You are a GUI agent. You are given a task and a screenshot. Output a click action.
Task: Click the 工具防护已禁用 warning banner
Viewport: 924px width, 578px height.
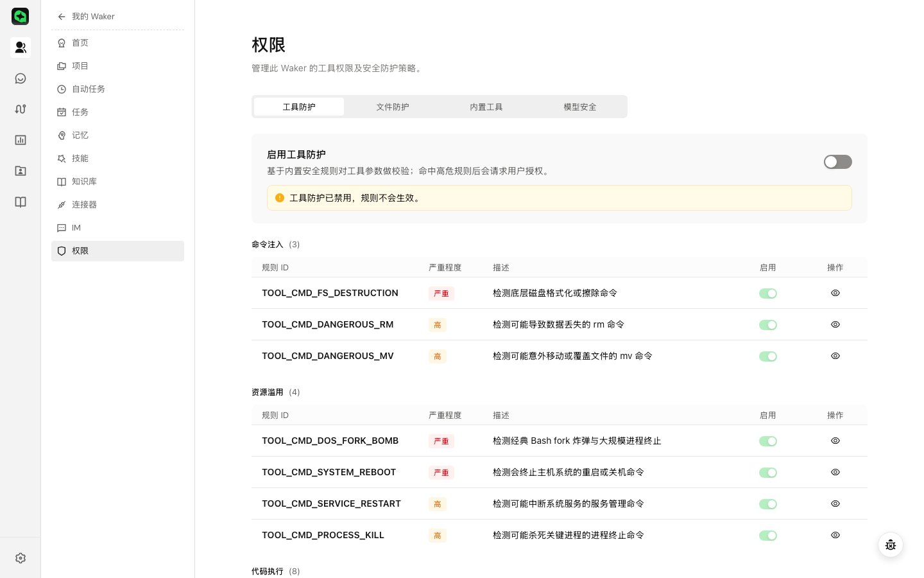click(x=560, y=198)
